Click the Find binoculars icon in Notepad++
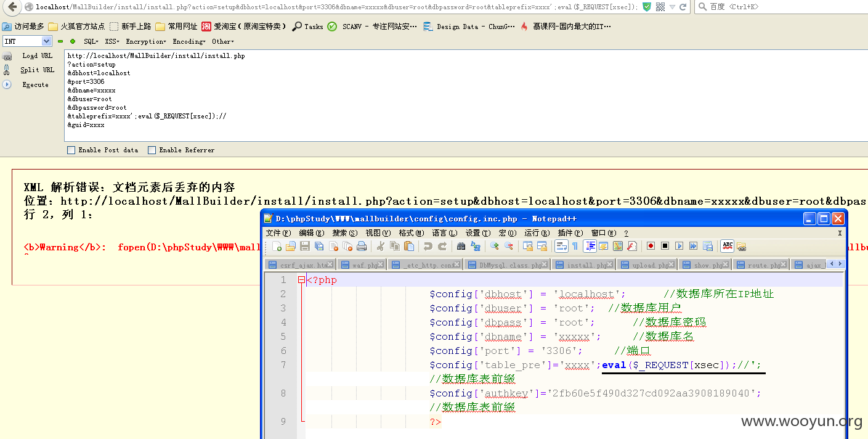The width and height of the screenshot is (868, 439). (461, 246)
